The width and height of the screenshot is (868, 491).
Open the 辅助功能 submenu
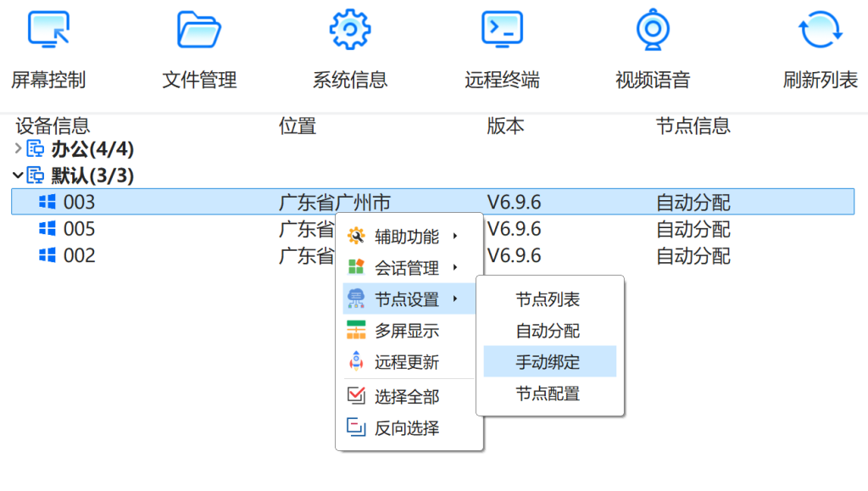click(409, 237)
